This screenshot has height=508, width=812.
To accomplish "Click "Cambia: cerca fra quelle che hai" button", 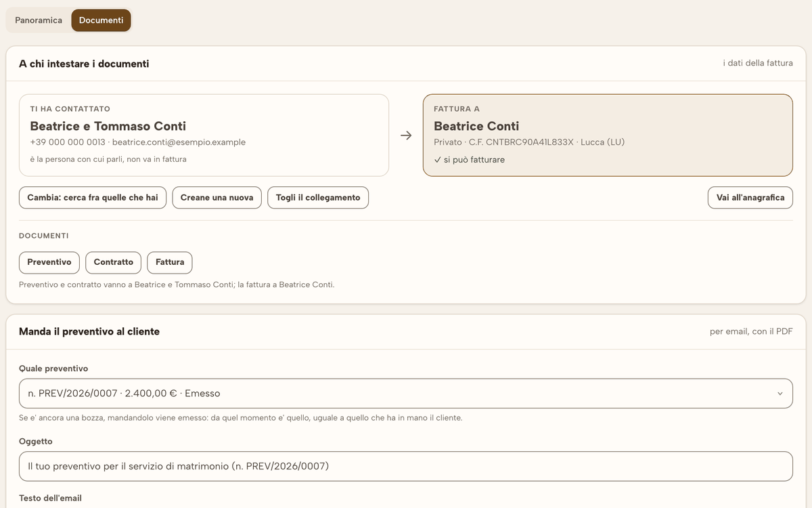I will 93,198.
